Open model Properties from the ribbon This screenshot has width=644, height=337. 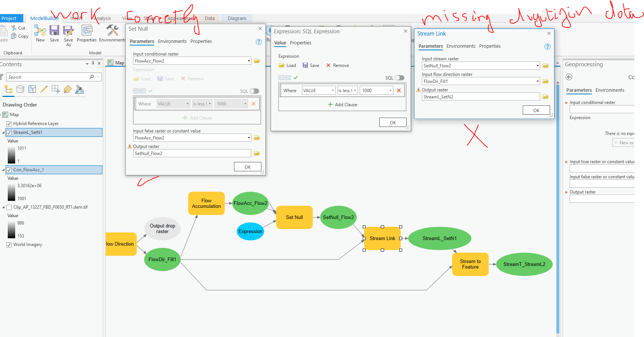click(87, 33)
